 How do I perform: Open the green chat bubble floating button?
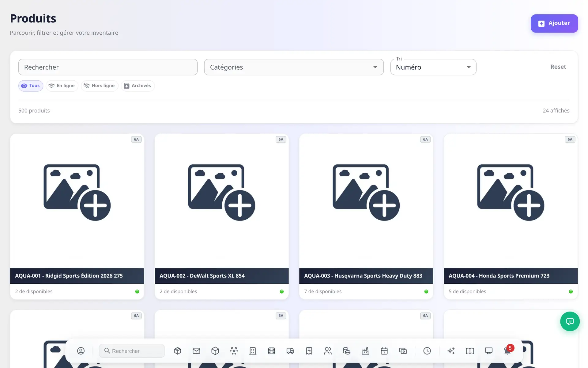click(x=570, y=321)
